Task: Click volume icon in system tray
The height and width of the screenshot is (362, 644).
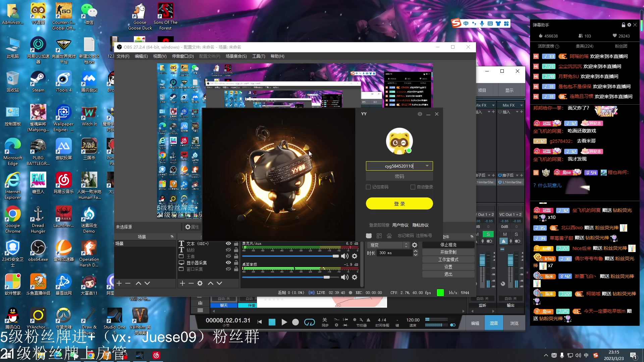Action: 578,355
